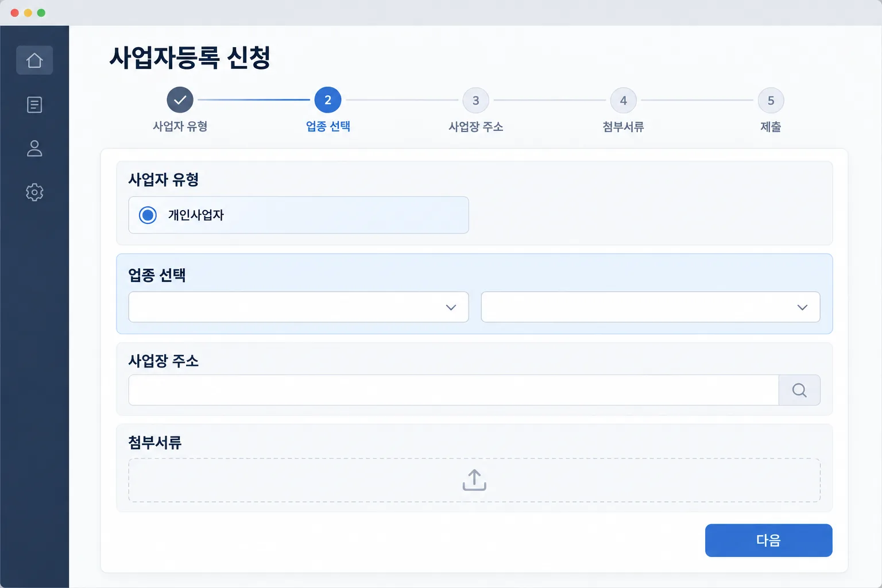Expand the first 업종 선택 dropdown
Screen dimensions: 882x588
pyautogui.click(x=299, y=307)
